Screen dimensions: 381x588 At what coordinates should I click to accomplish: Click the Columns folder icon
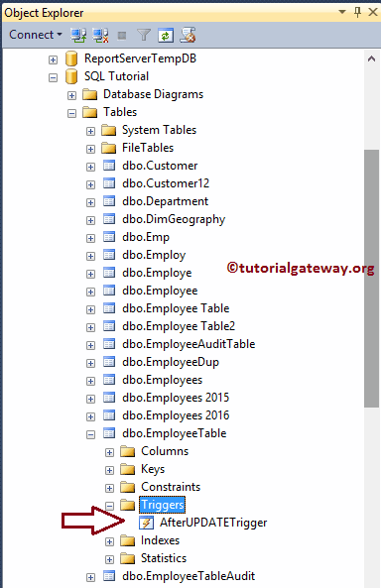128,451
